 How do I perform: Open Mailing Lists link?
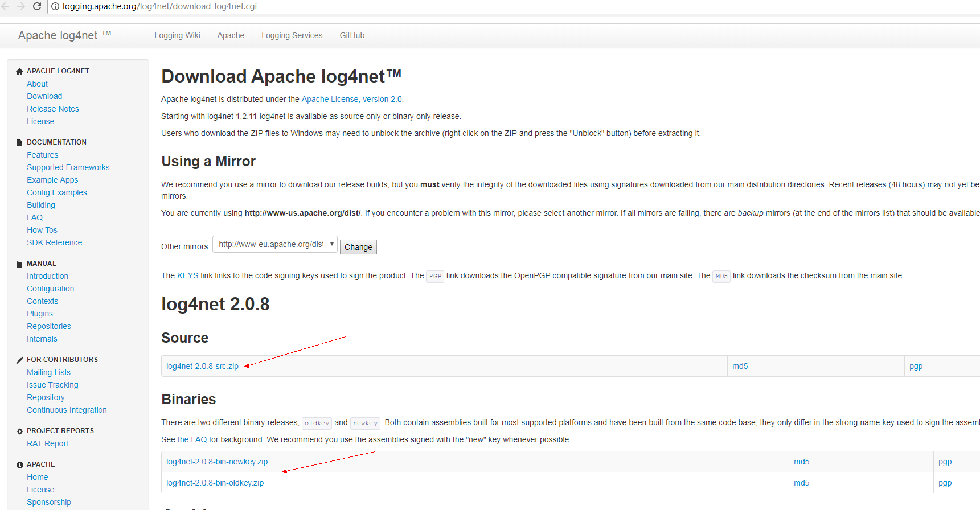click(48, 372)
